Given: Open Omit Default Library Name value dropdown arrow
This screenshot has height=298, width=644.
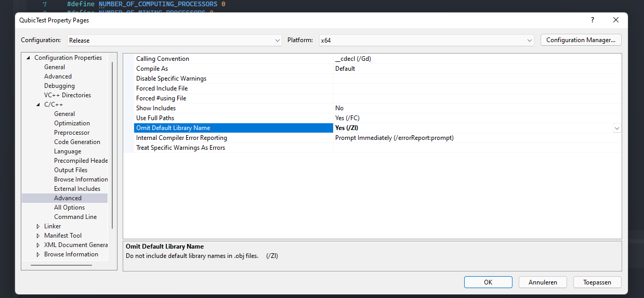Looking at the screenshot, I should coord(617,128).
